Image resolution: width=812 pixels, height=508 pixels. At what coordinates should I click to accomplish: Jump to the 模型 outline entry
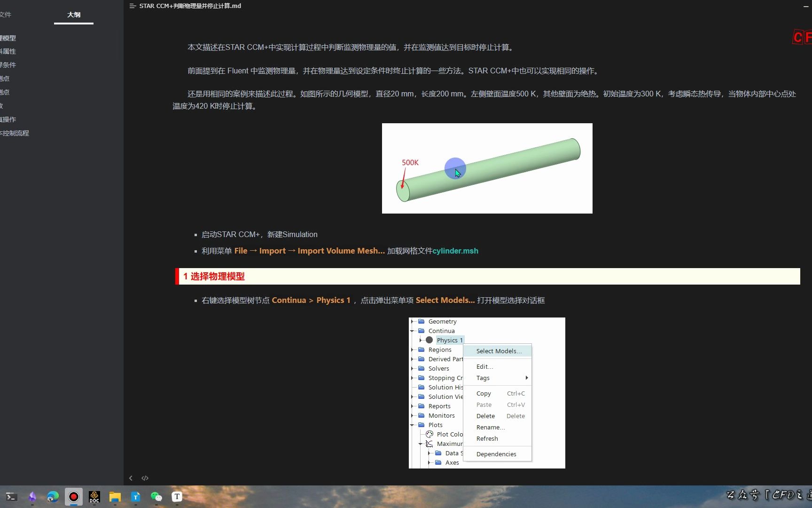pos(8,38)
